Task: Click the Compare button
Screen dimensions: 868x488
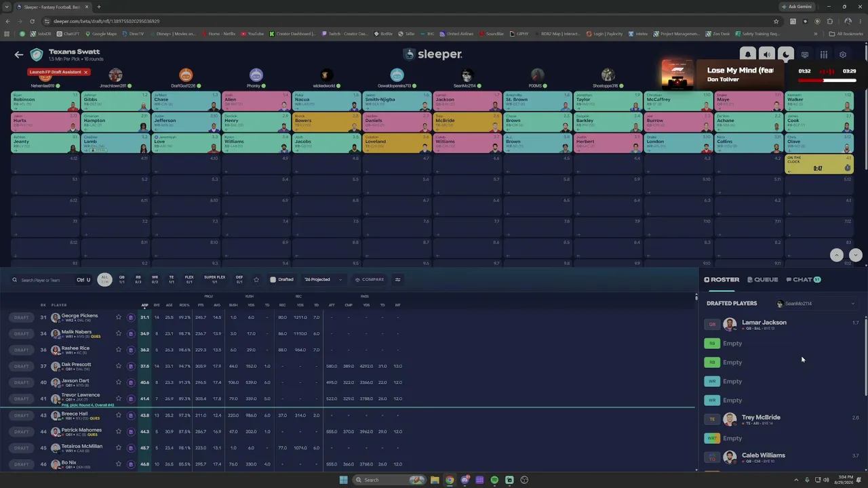Action: [x=370, y=279]
